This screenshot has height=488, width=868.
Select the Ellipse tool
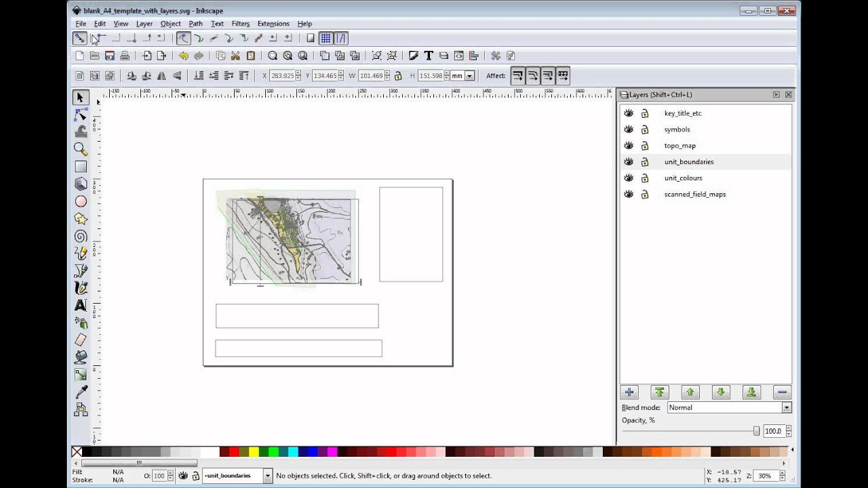pyautogui.click(x=81, y=201)
